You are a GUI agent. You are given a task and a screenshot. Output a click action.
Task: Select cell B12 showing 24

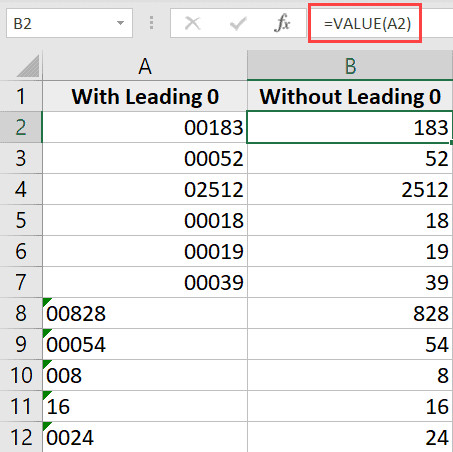(x=350, y=437)
